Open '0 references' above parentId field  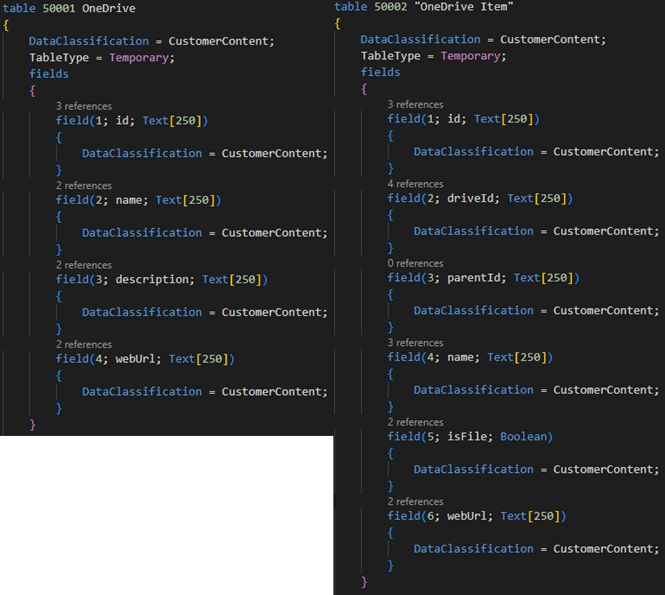pyautogui.click(x=415, y=263)
